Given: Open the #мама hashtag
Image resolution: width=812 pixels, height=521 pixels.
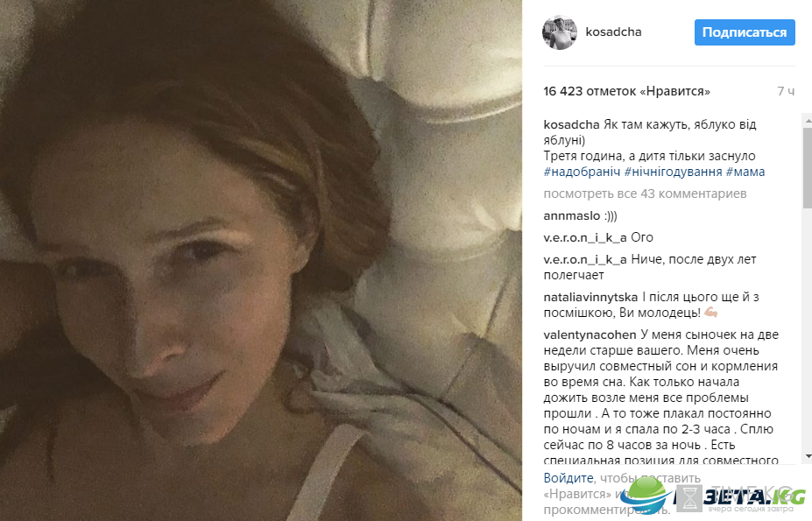Looking at the screenshot, I should coord(745,172).
